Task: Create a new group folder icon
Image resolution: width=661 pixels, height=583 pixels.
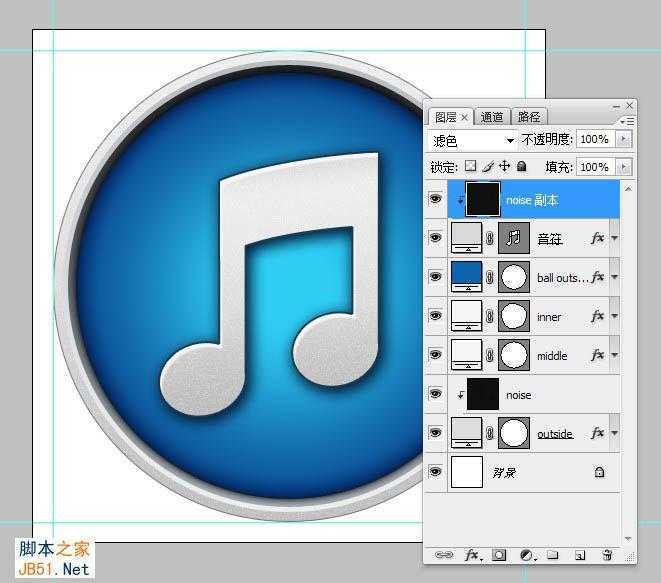Action: [553, 555]
